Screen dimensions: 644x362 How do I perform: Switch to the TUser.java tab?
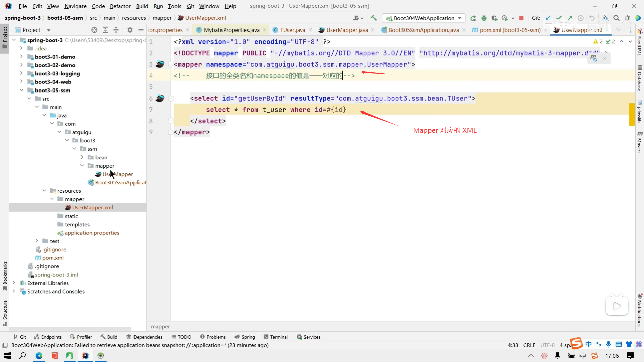click(x=292, y=30)
